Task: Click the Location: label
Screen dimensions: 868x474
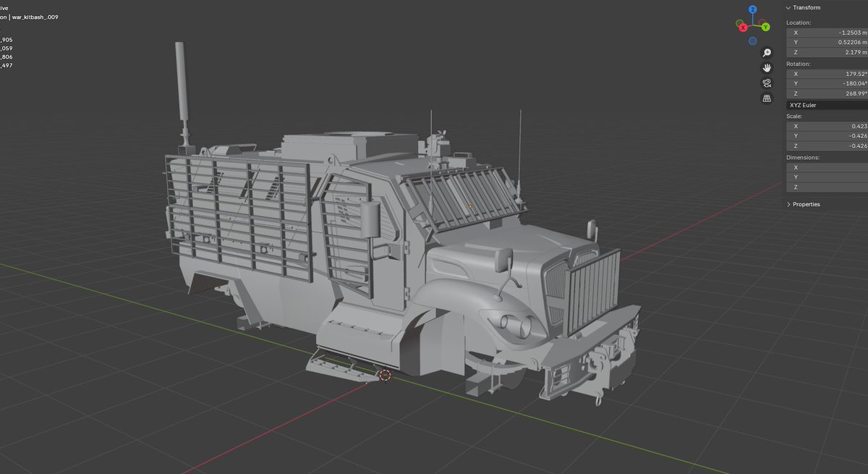Action: coord(799,22)
